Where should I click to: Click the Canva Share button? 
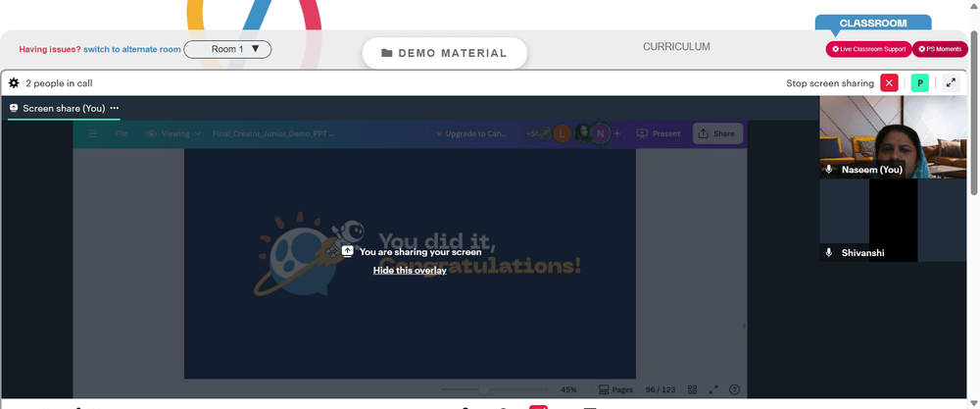[x=717, y=133]
